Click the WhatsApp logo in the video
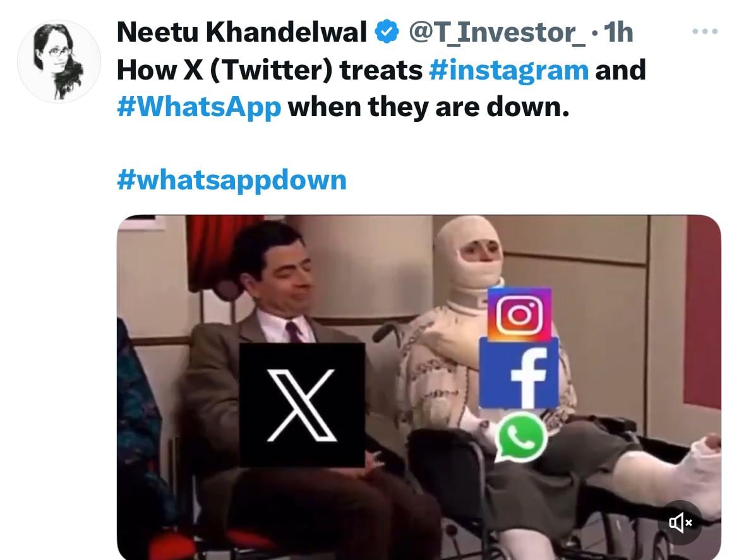 click(x=521, y=437)
